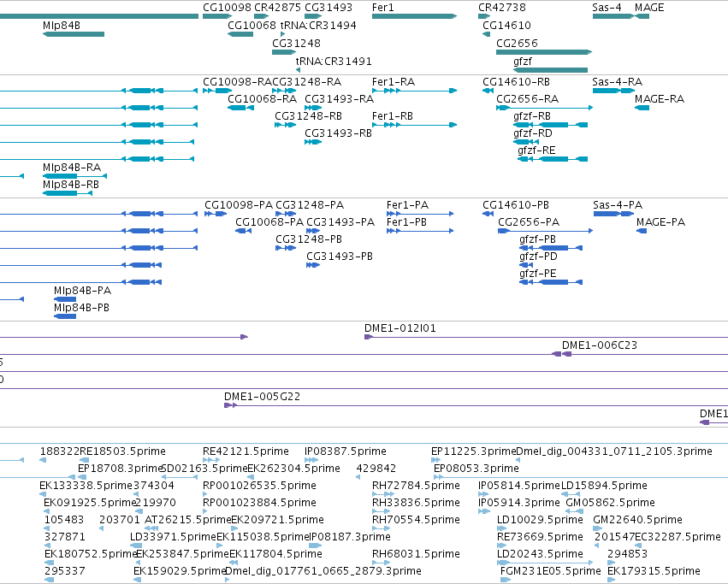The height and width of the screenshot is (584, 728).
Task: Select the LD10029.5prime EST label
Action: 540,520
